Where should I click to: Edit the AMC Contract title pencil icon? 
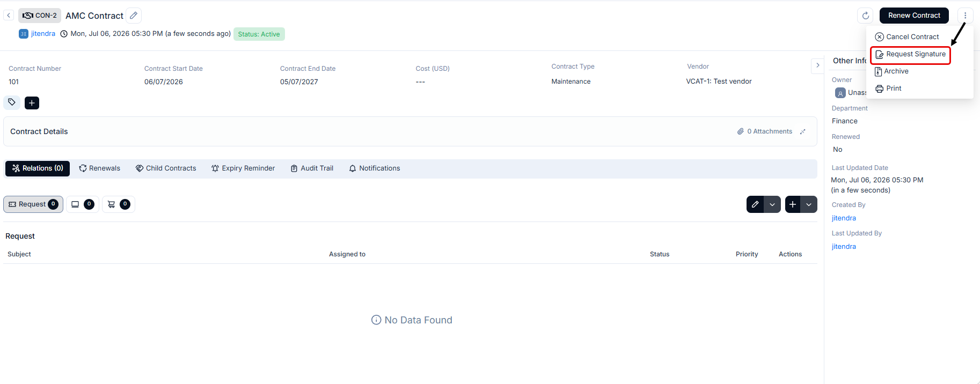[134, 16]
